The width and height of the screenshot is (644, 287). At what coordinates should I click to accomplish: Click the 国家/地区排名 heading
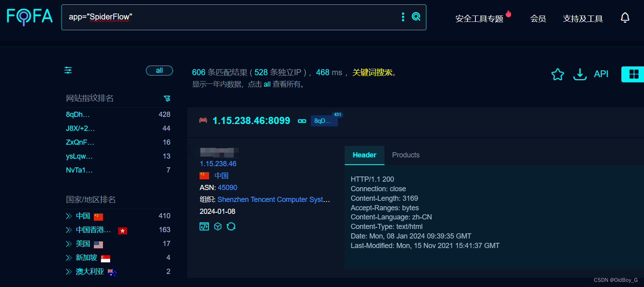click(x=91, y=200)
